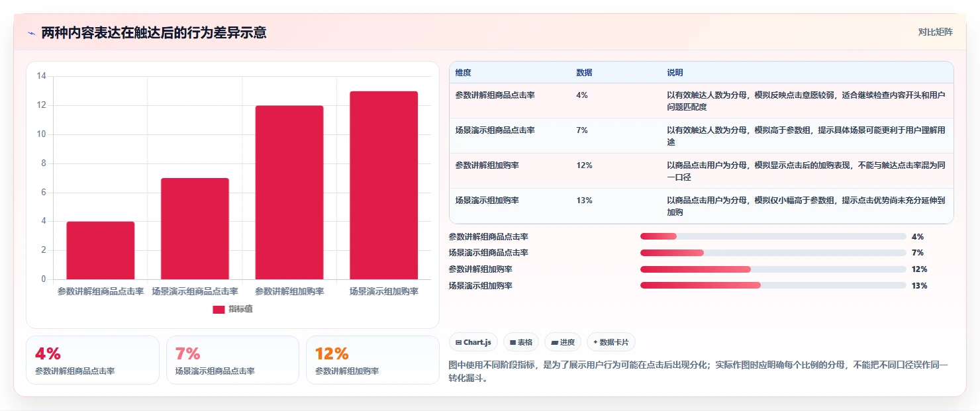
Task: Click the description starting 以商品点击用户为分母，模拟仅小幅
Action: [x=806, y=206]
